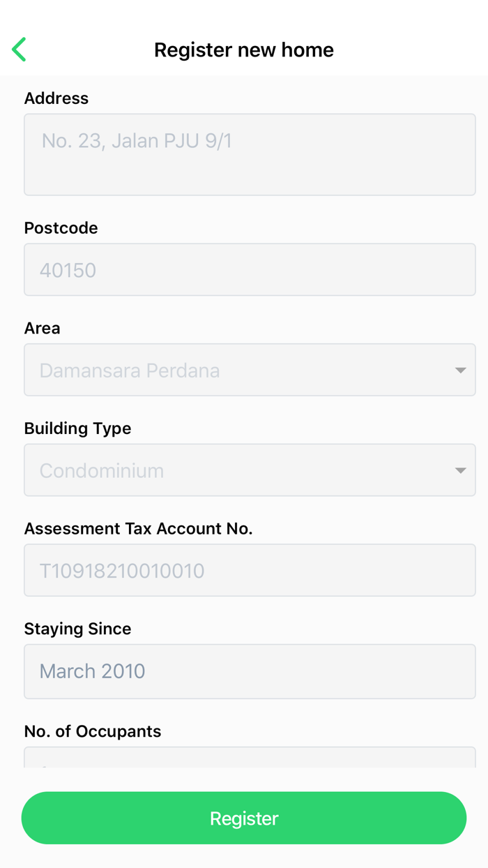Click the Area label
Image resolution: width=488 pixels, height=868 pixels.
coord(43,328)
